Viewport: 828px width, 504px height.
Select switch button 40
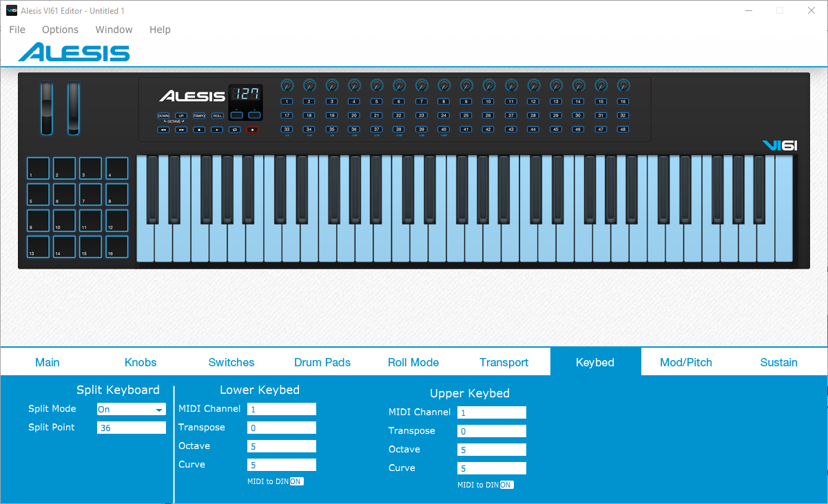pyautogui.click(x=444, y=129)
